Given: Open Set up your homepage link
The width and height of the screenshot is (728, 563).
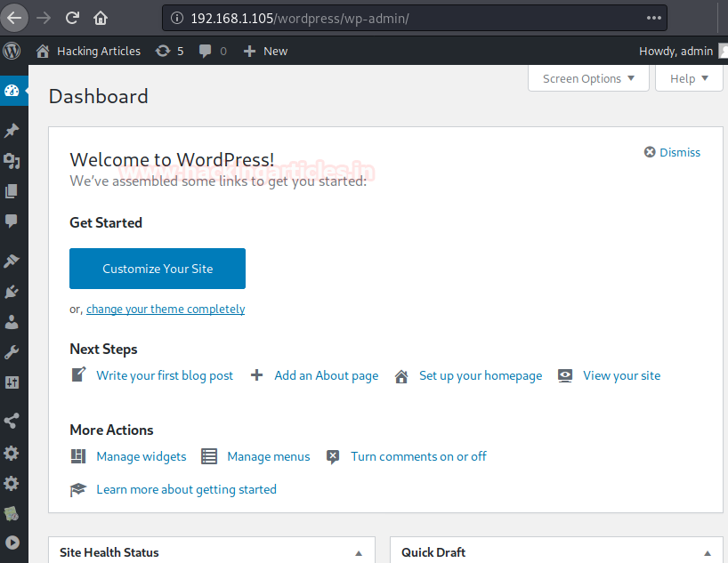Looking at the screenshot, I should coord(480,375).
